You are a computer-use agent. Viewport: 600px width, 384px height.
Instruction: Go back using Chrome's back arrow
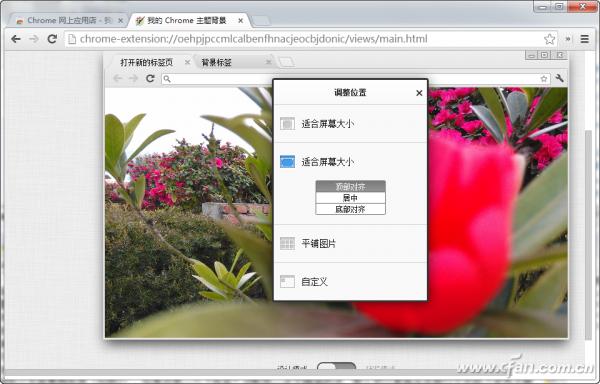click(16, 39)
